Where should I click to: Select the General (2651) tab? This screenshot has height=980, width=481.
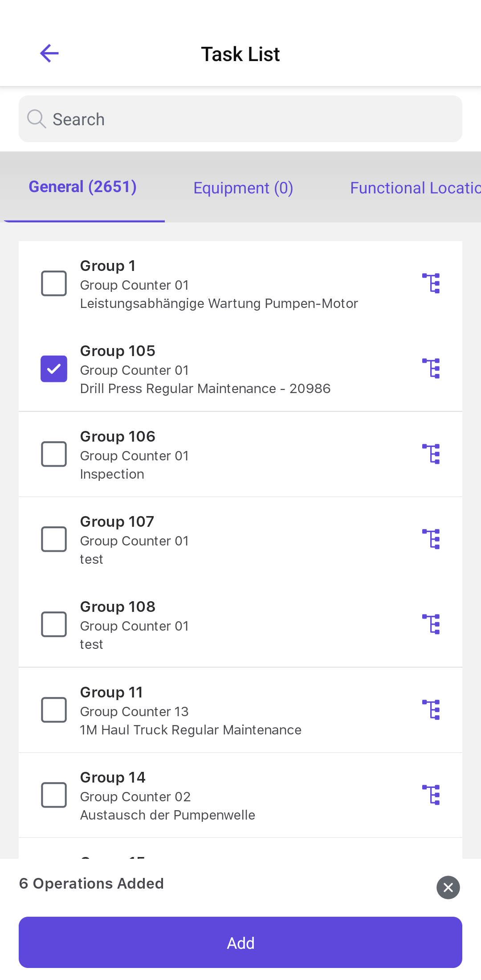click(x=83, y=187)
